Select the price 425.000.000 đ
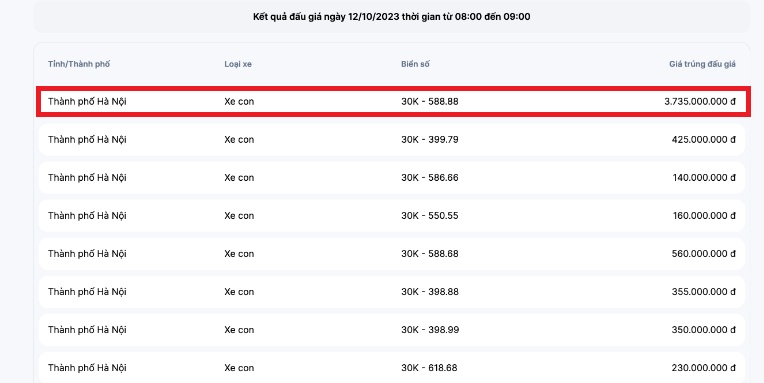 click(704, 140)
